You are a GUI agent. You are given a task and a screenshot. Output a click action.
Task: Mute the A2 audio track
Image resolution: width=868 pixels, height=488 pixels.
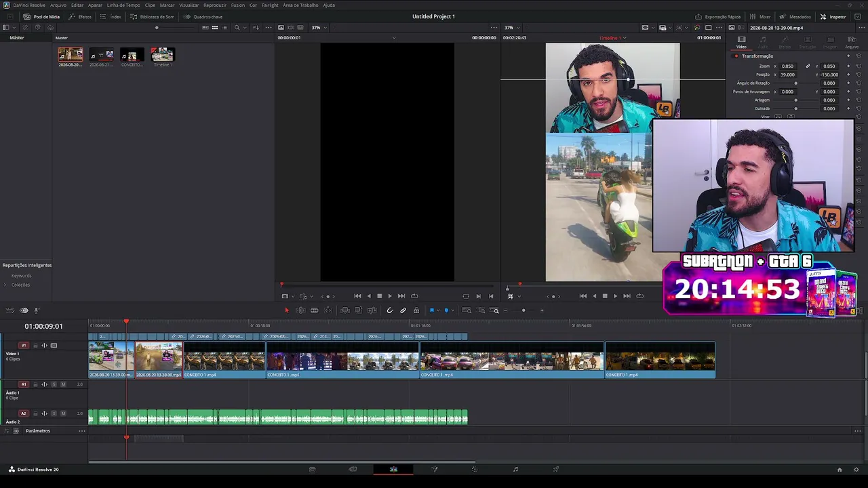(x=63, y=413)
